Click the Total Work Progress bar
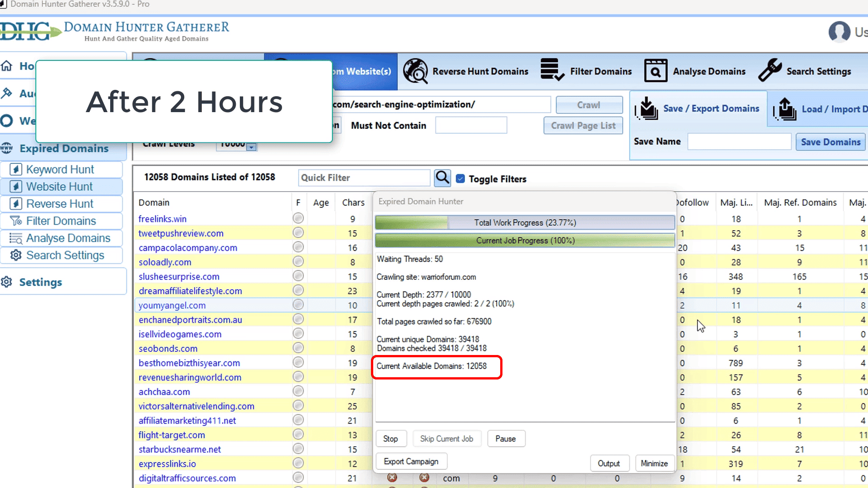This screenshot has height=488, width=868. click(x=525, y=222)
